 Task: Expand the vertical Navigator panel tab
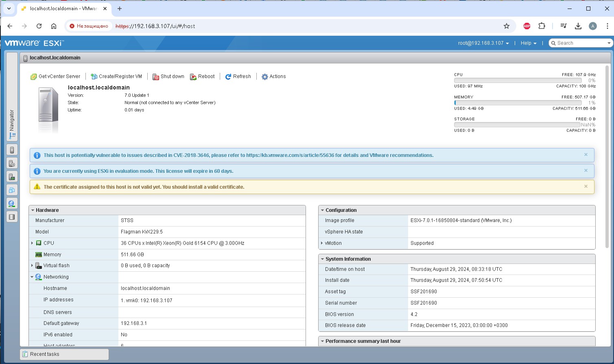(x=12, y=97)
